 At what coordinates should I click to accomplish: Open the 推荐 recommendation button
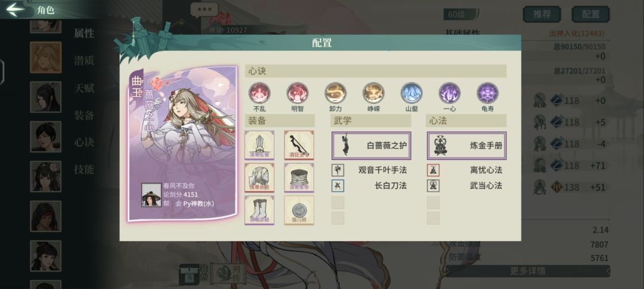pos(541,14)
